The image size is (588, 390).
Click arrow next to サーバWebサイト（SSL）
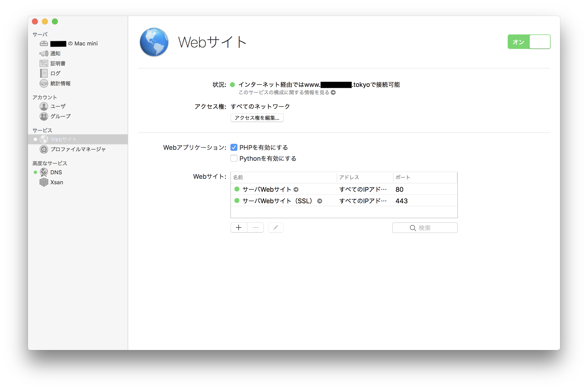[319, 201]
